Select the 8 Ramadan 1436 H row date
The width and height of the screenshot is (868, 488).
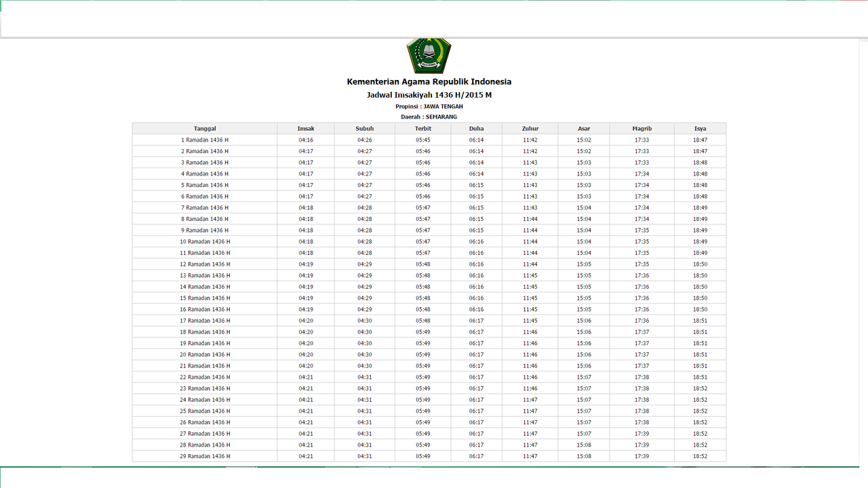coord(205,219)
